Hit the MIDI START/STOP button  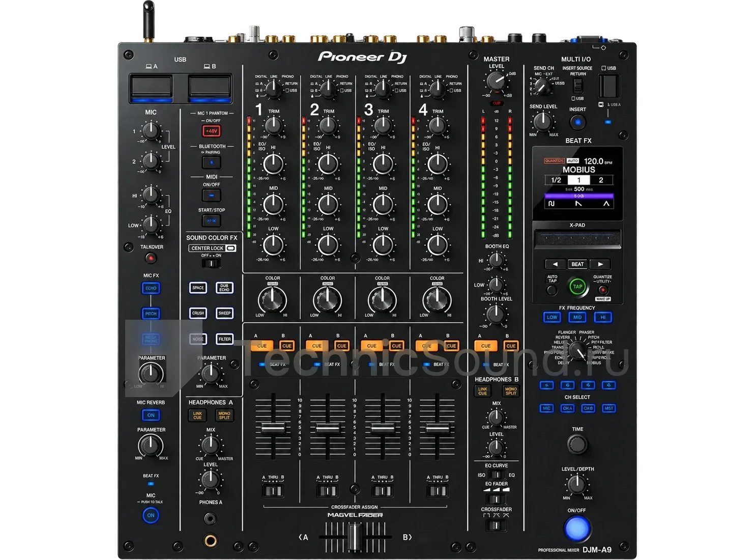point(212,220)
